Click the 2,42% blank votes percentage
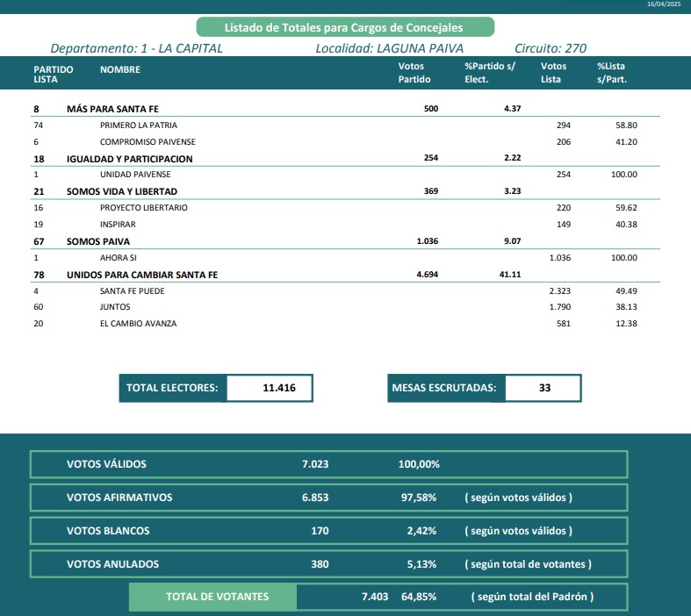Screen dimensions: 691x616 [x=421, y=531]
